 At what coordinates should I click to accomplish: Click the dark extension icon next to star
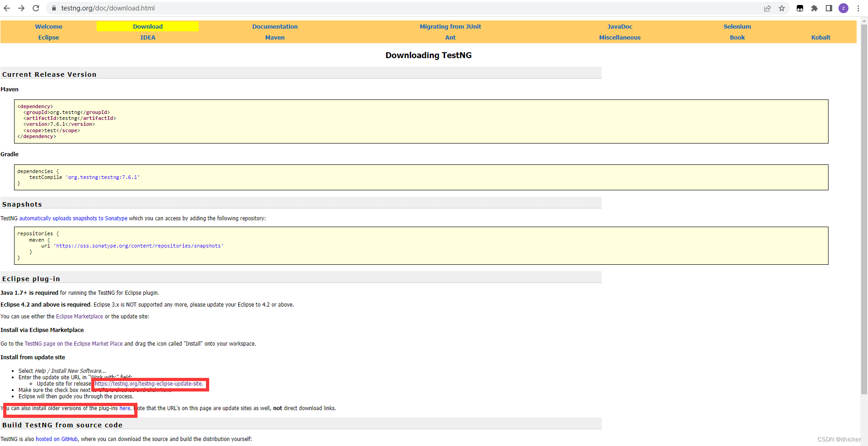coord(800,8)
